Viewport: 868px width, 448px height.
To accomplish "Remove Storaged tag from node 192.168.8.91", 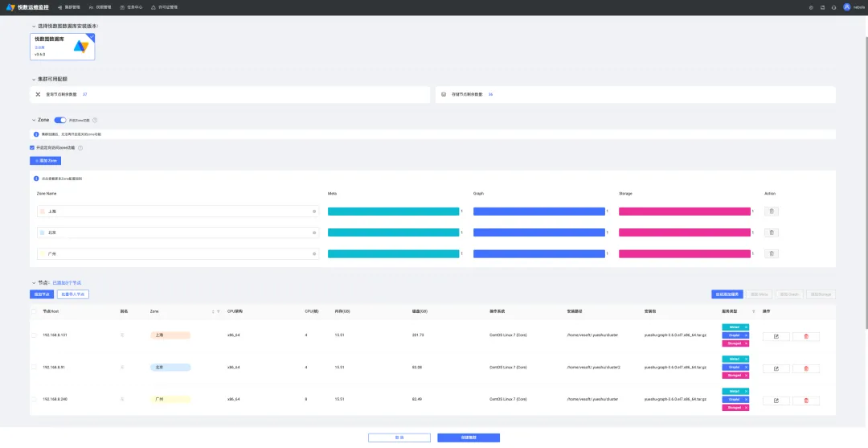I will [x=746, y=376].
